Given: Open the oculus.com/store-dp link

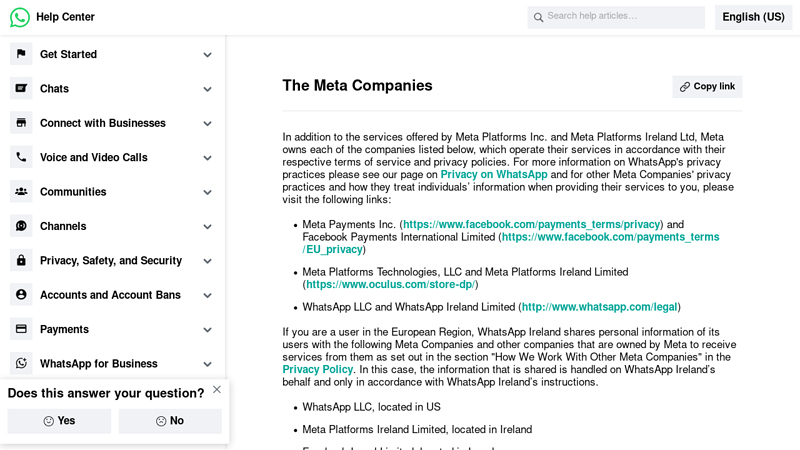Looking at the screenshot, I should pos(390,285).
